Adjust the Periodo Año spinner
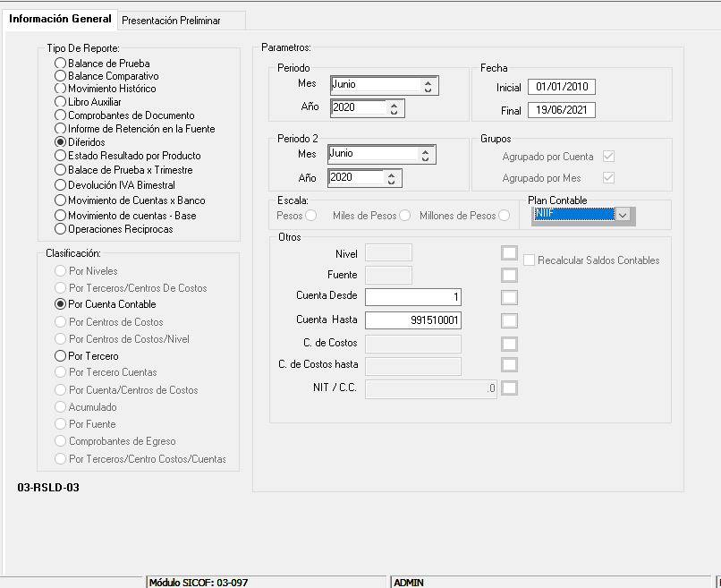721x588 pixels. coord(394,108)
